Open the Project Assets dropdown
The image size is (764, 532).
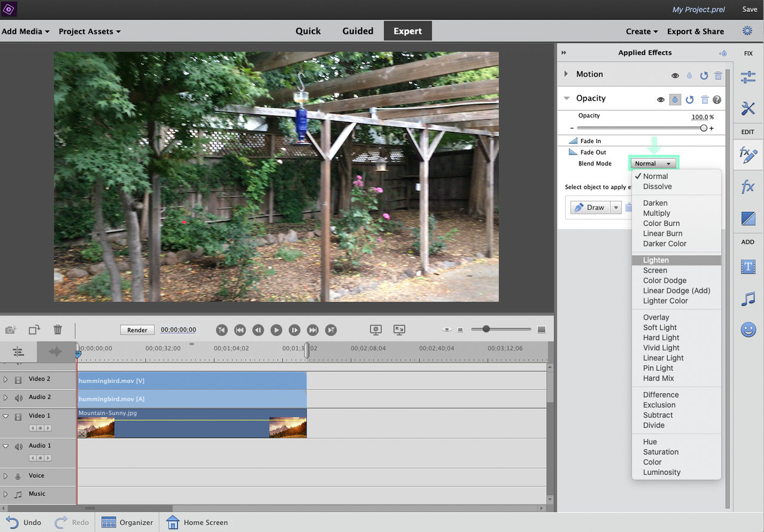tap(90, 31)
